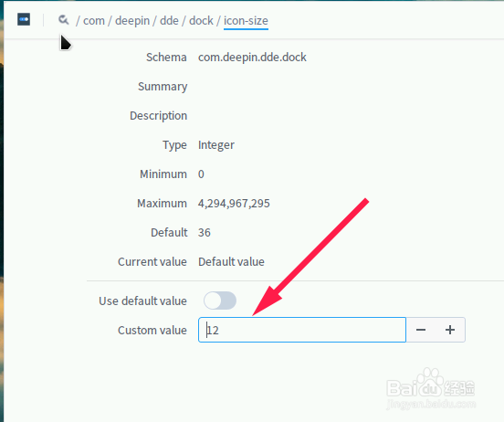Click the Default value '36'

(205, 233)
